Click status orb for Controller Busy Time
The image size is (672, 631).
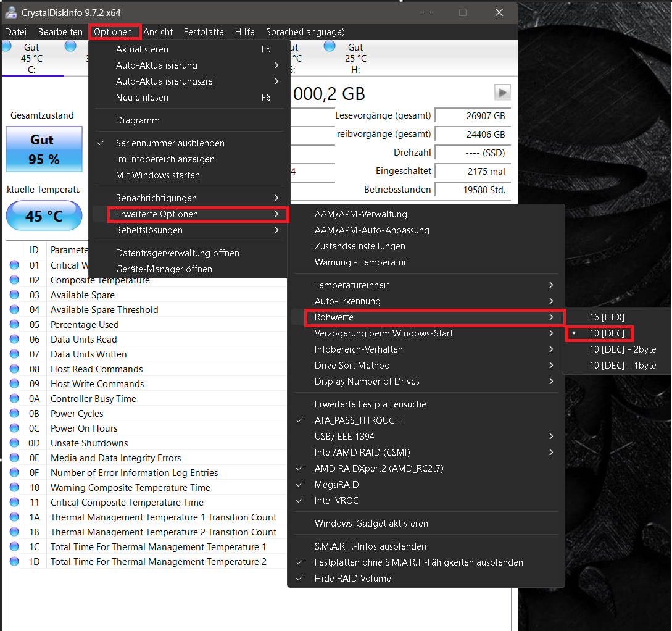14,398
